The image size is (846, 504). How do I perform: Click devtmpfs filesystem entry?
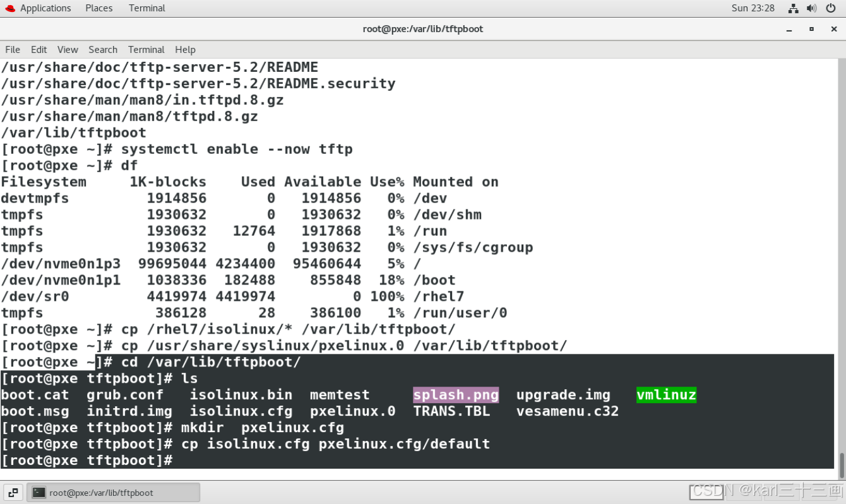[x=35, y=198]
